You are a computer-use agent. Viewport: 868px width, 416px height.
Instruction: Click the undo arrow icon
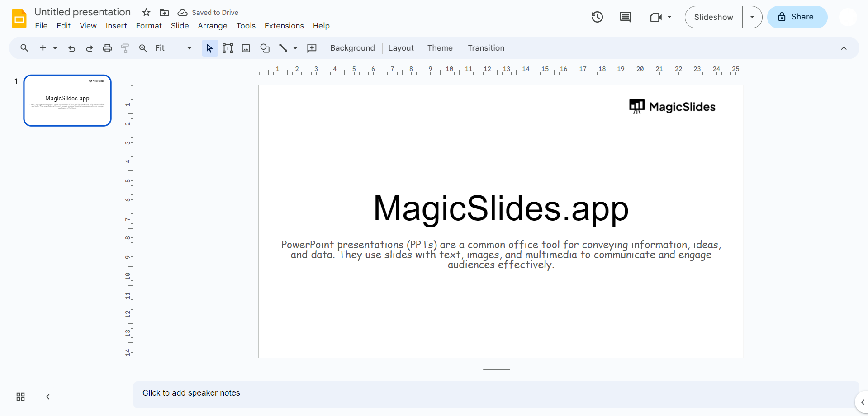(x=71, y=48)
